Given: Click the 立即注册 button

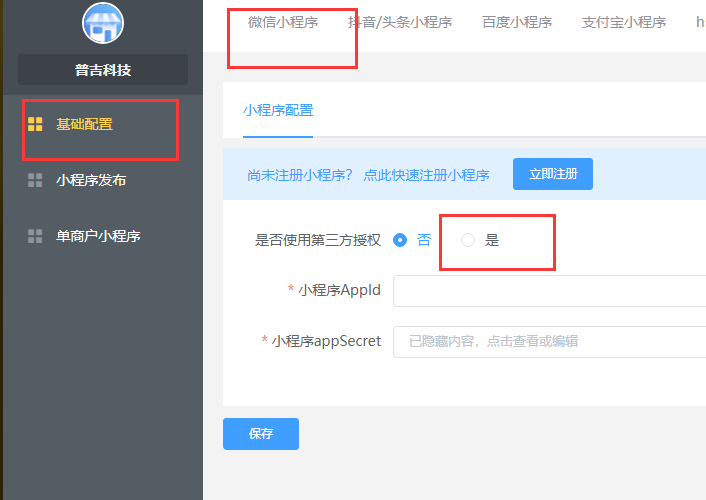Looking at the screenshot, I should [553, 174].
